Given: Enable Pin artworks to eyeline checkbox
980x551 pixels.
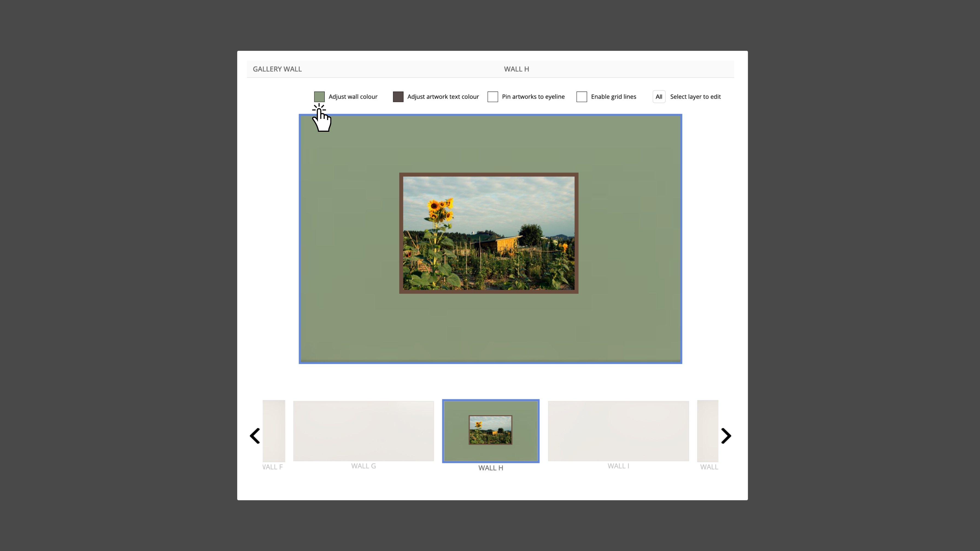Looking at the screenshot, I should click(493, 97).
